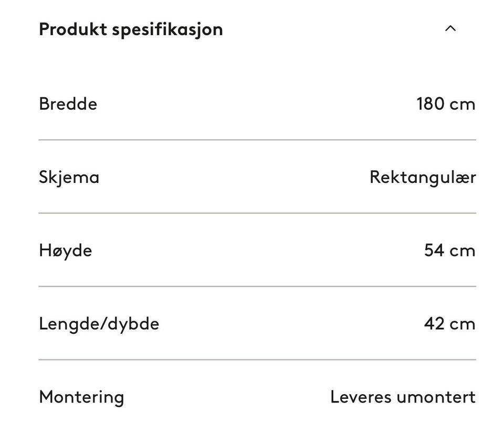Click the Leveres umontert value
The height and width of the screenshot is (443, 504).
[403, 397]
